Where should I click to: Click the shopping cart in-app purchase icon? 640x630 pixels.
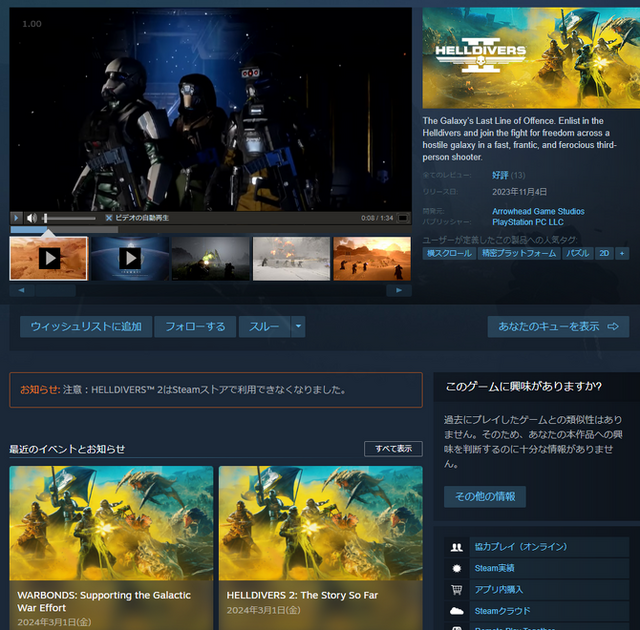[457, 590]
